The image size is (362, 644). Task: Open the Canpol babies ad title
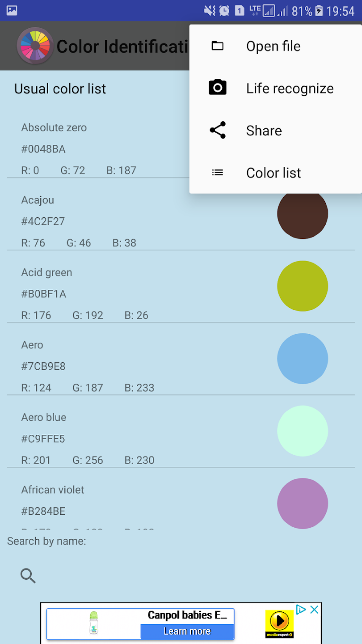187,615
